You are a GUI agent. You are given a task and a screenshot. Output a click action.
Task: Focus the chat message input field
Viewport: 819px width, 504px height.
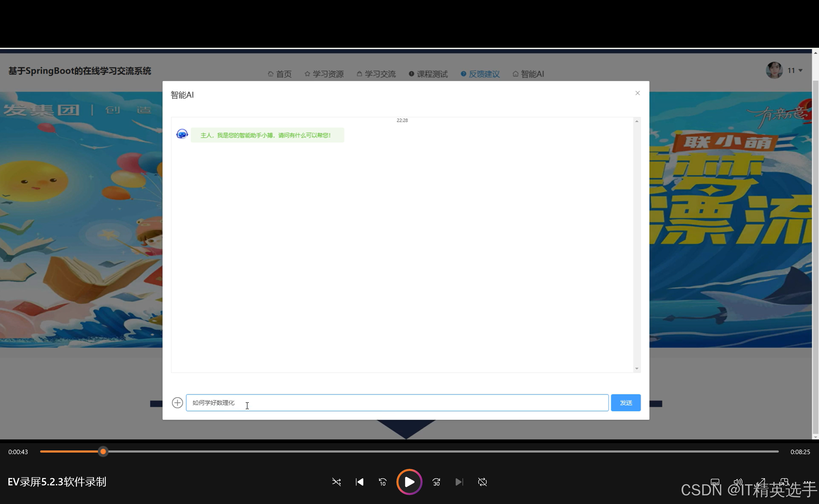point(397,402)
